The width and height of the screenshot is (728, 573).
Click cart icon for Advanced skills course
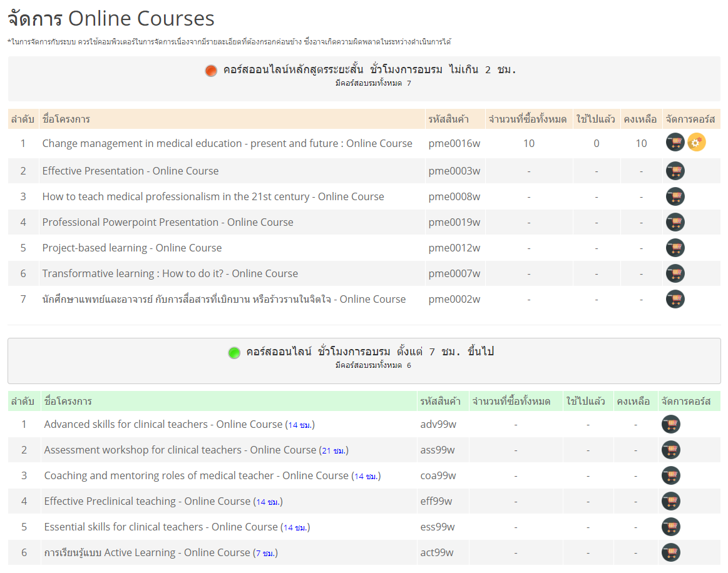[670, 424]
